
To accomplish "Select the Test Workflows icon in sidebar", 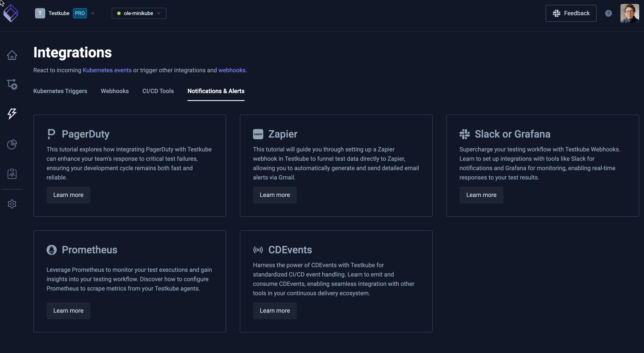I will pyautogui.click(x=11, y=84).
